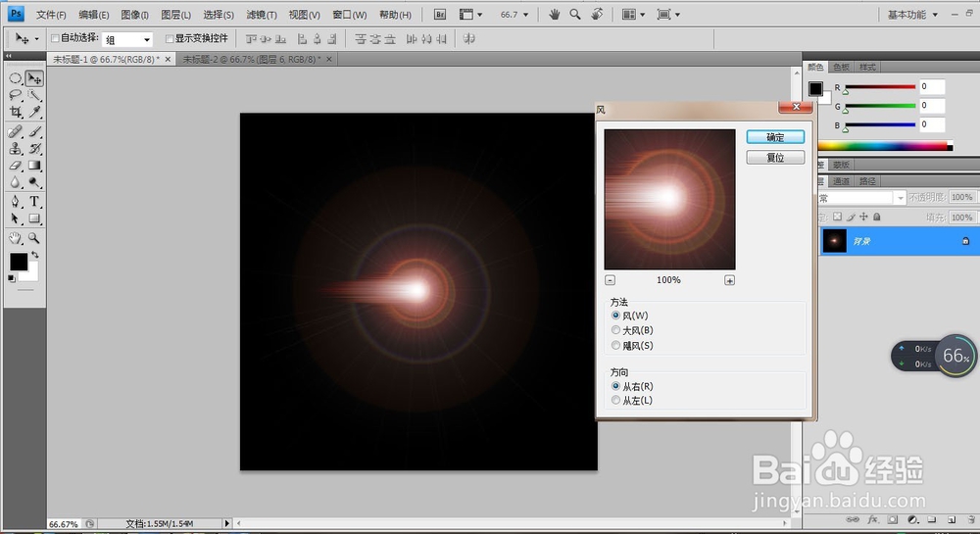Select the Hand tool in toolbox

pos(16,238)
